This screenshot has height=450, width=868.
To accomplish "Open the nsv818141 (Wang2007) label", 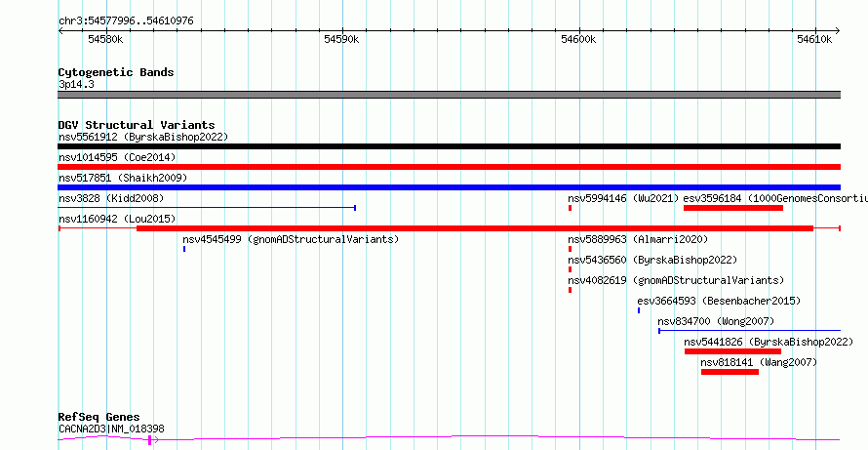I will click(x=759, y=362).
